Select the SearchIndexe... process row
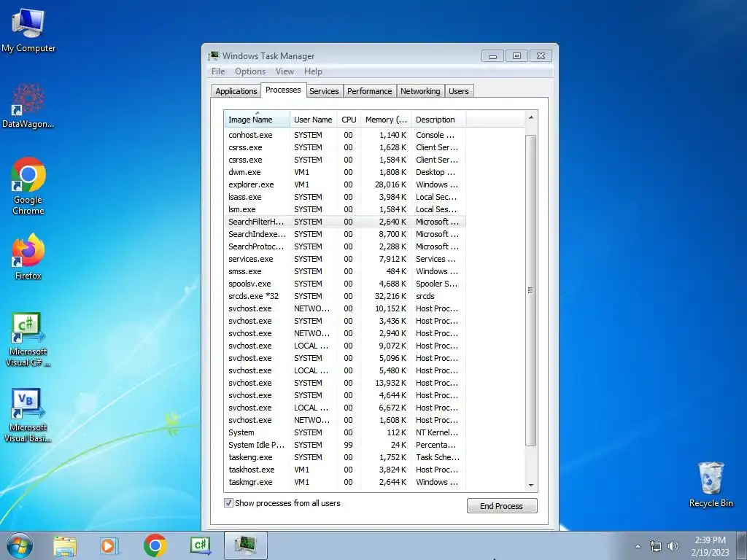 344,234
